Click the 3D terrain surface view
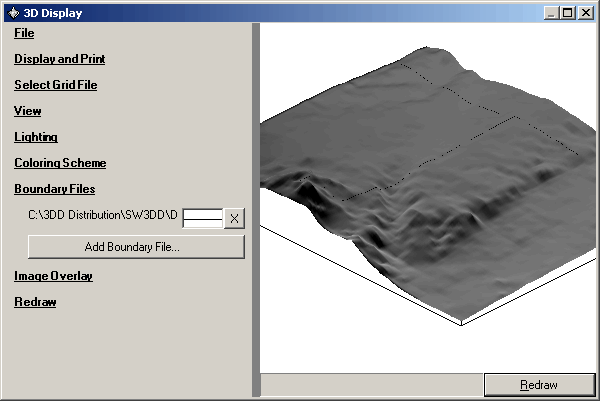The height and width of the screenshot is (401, 600). click(x=428, y=197)
